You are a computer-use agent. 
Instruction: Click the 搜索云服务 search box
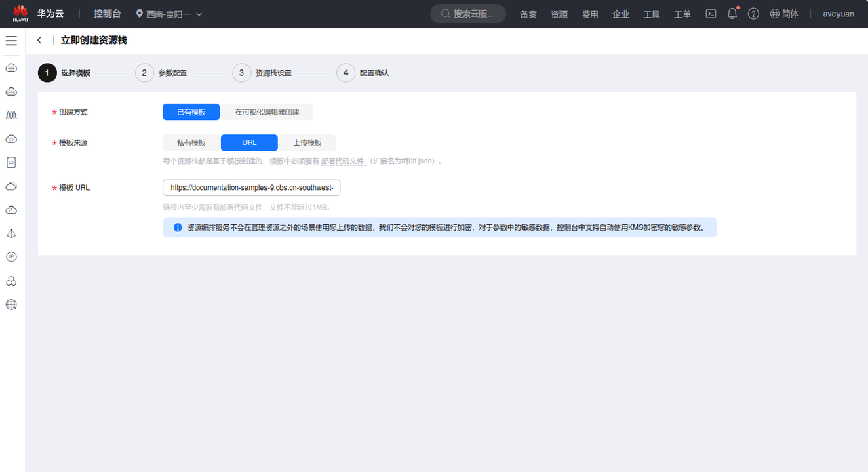(468, 14)
